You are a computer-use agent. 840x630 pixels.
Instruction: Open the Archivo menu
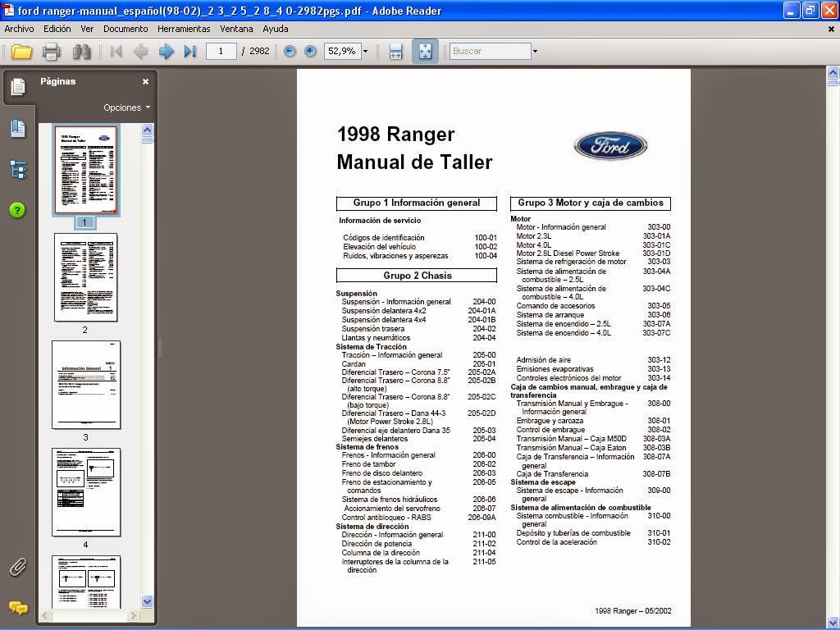pos(19,29)
